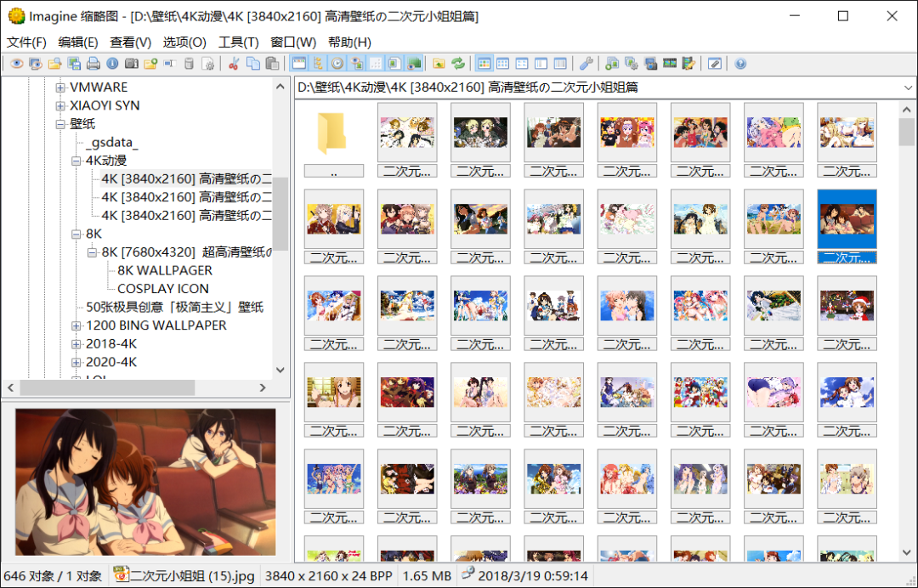918x588 pixels.
Task: Click the file association paperclip icon
Action: tap(714, 64)
